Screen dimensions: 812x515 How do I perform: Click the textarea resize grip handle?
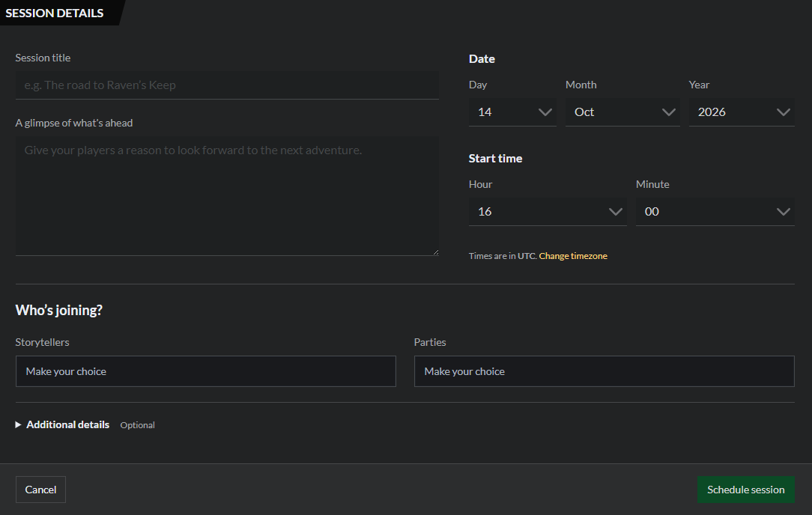[435, 252]
